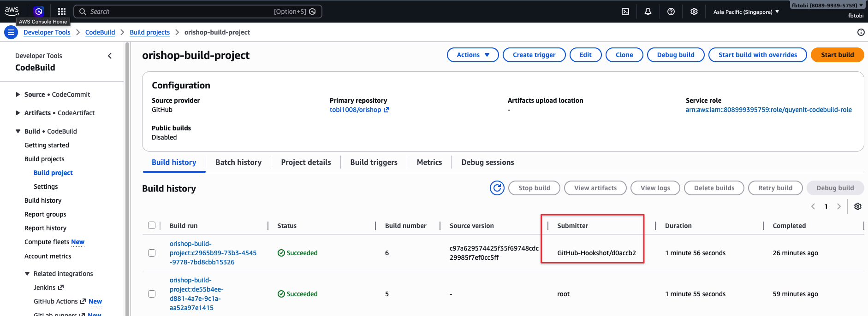Click the info icon at top right
The image size is (868, 316).
point(861,32)
